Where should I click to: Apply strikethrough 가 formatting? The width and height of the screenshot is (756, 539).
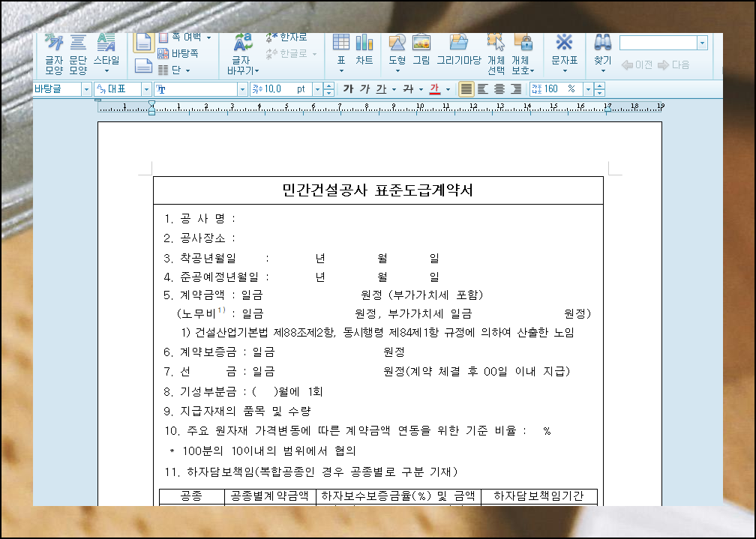[408, 89]
